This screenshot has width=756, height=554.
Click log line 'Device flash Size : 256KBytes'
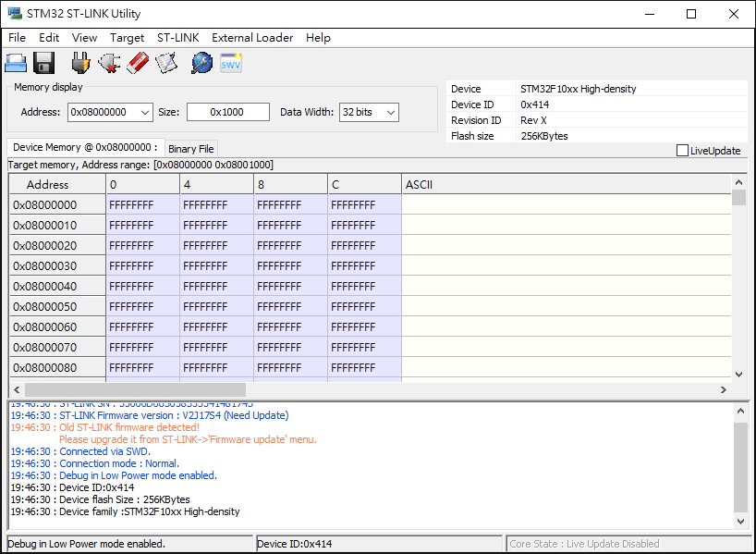[101, 499]
